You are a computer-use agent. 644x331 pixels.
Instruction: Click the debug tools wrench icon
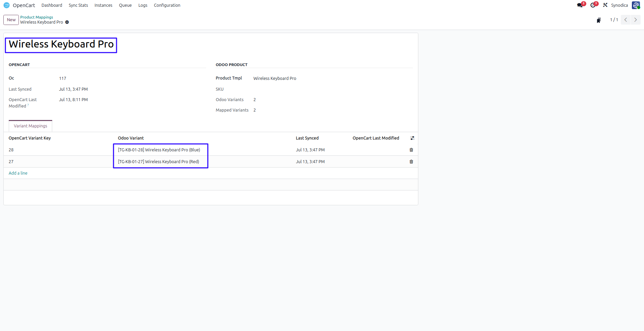pyautogui.click(x=605, y=5)
